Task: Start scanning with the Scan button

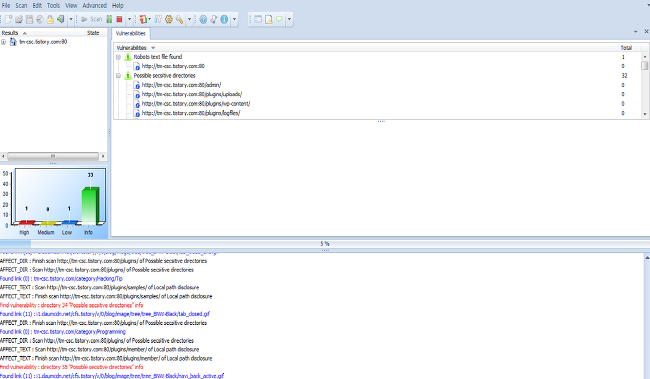Action: 92,19
